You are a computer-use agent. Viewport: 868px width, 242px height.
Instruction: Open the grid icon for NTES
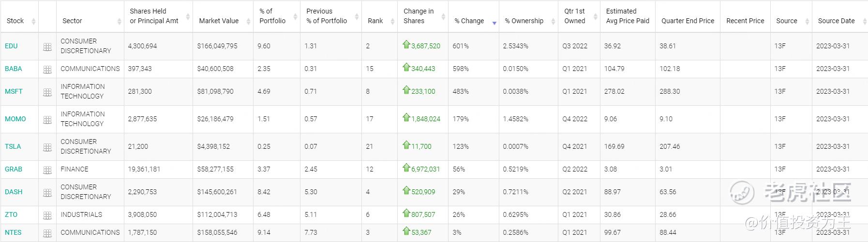pyautogui.click(x=47, y=233)
